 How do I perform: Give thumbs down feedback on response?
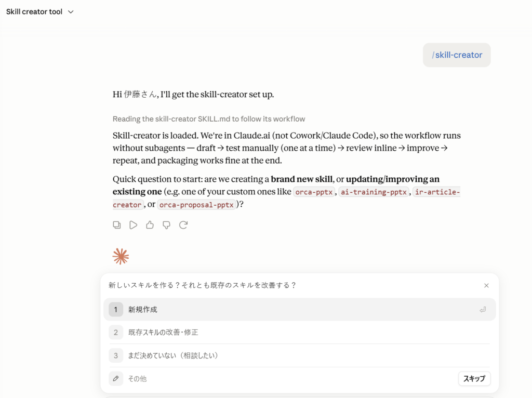[x=167, y=225]
